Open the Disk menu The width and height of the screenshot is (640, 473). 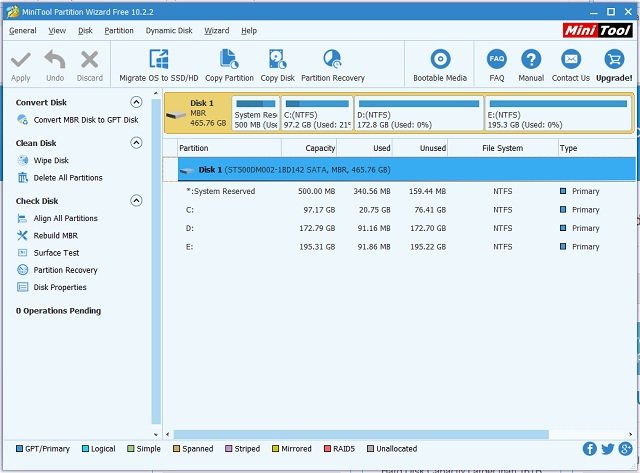click(x=85, y=31)
